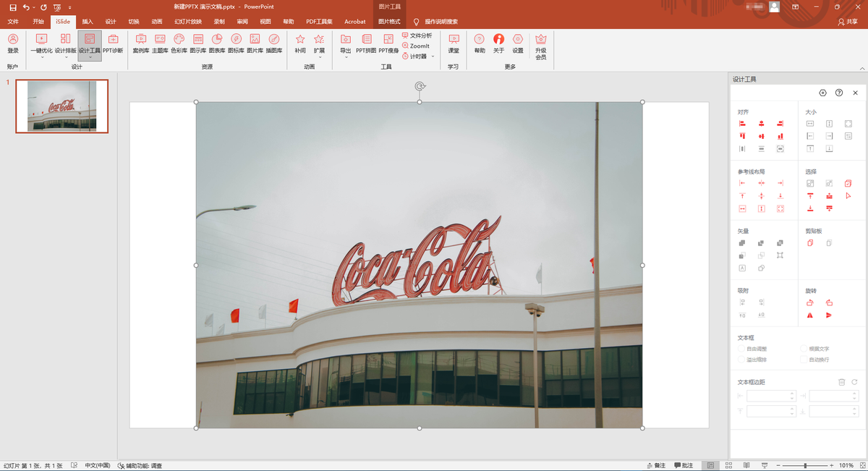Open 文件分析 file analysis

pyautogui.click(x=417, y=35)
